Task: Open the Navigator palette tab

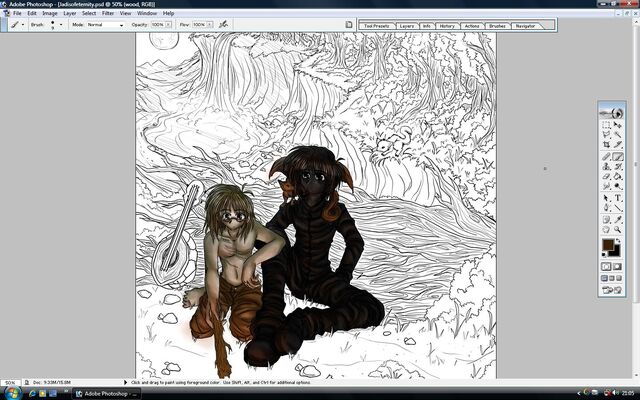Action: click(525, 26)
